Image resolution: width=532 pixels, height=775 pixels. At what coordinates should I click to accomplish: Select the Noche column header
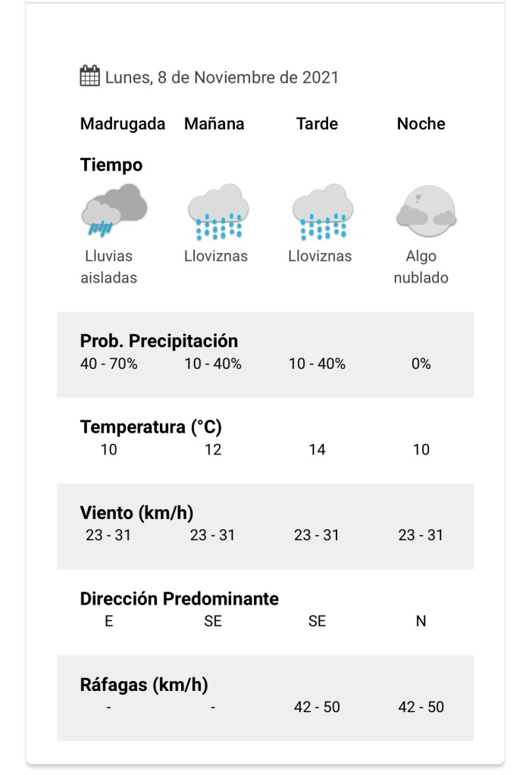[x=421, y=123]
